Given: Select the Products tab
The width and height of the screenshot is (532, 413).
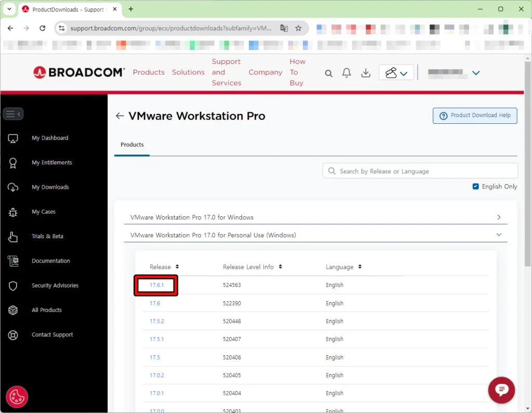Looking at the screenshot, I should (x=132, y=145).
